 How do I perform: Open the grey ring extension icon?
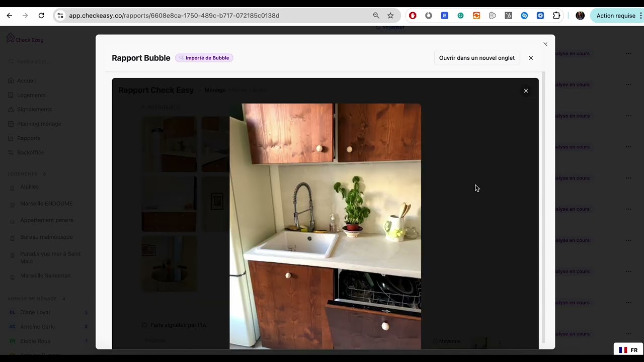429,16
